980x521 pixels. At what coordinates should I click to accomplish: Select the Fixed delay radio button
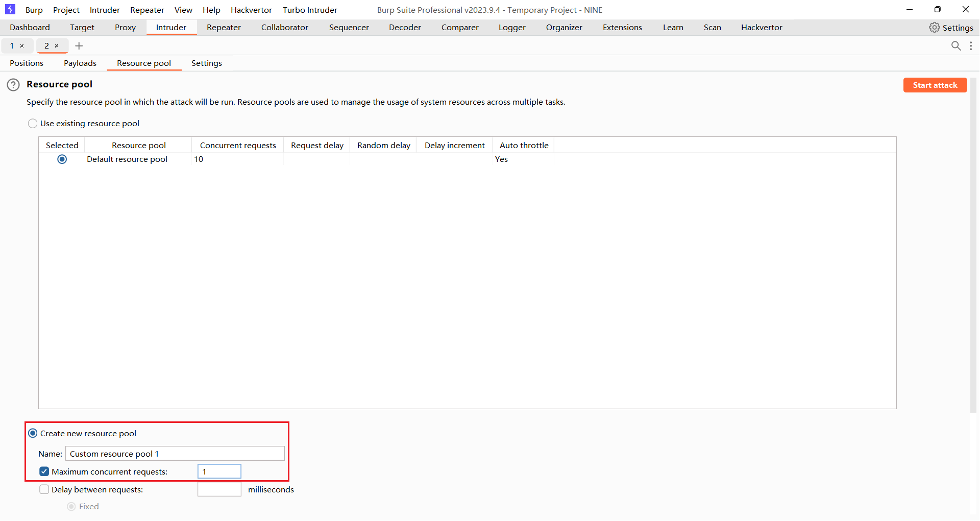pyautogui.click(x=71, y=507)
